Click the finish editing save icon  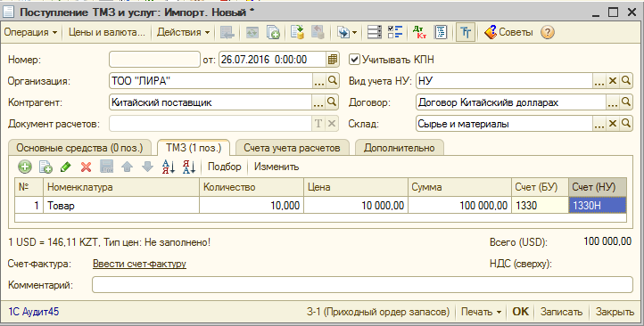107,167
